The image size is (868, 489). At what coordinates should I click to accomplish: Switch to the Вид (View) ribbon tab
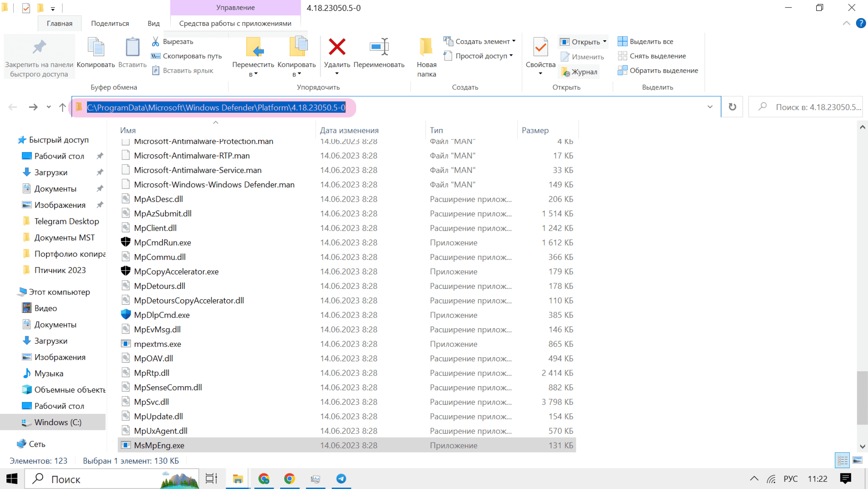[x=154, y=23]
